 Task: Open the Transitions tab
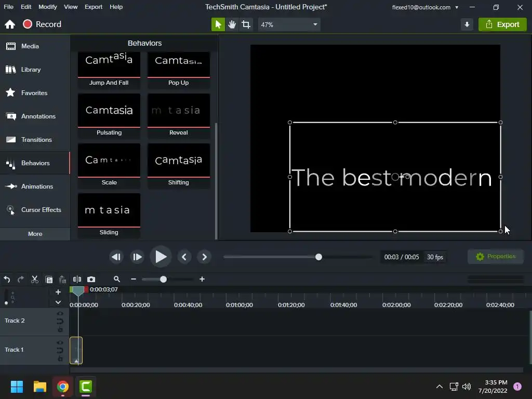pyautogui.click(x=35, y=140)
